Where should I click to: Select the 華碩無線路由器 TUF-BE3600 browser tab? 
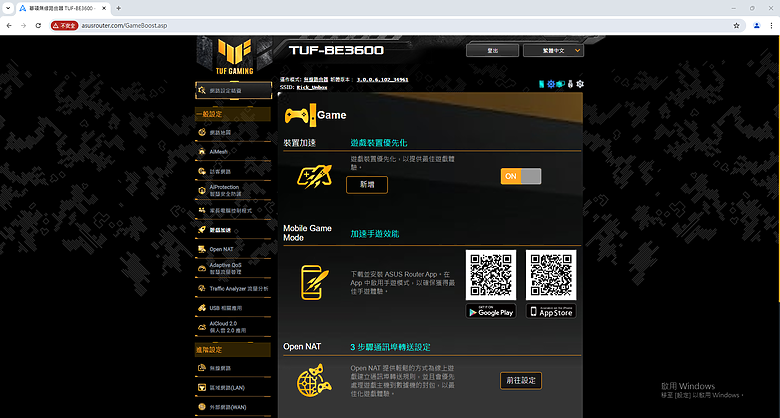pyautogui.click(x=63, y=8)
